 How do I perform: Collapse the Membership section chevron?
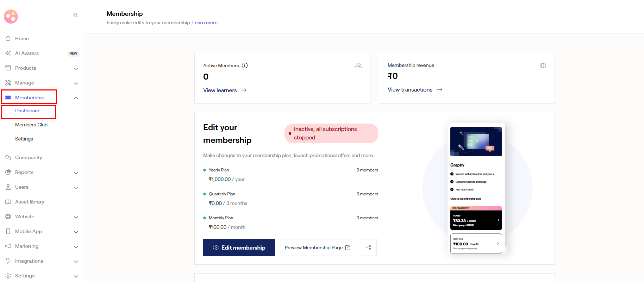[x=76, y=98]
